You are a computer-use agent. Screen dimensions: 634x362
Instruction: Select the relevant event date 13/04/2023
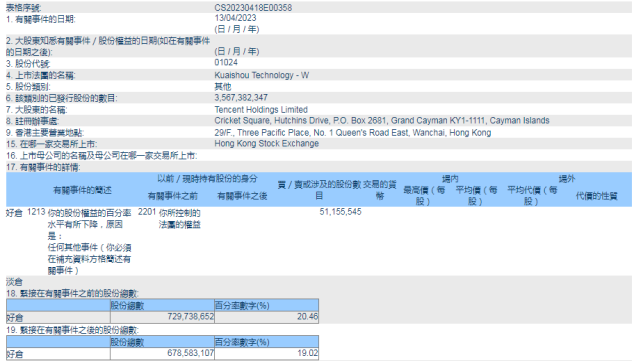coord(235,18)
